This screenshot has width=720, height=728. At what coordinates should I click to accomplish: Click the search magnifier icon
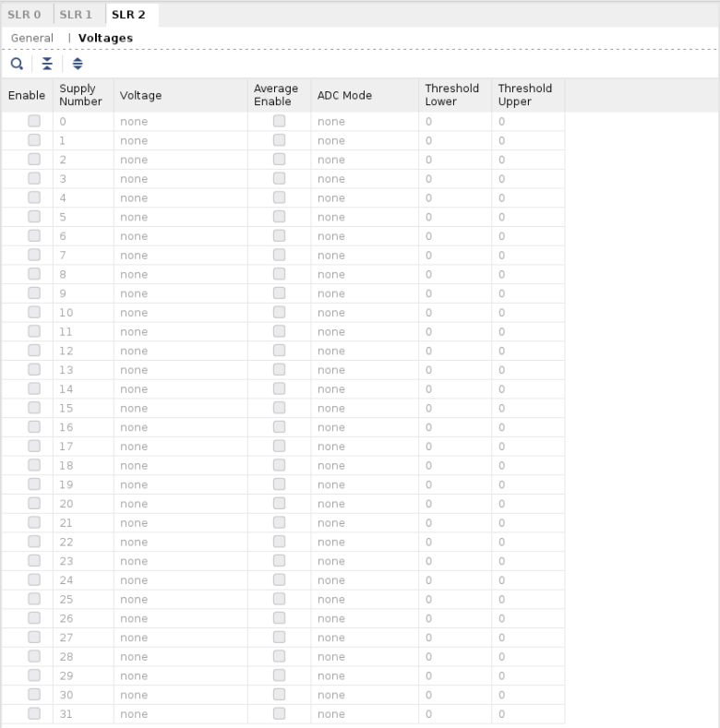tap(17, 64)
